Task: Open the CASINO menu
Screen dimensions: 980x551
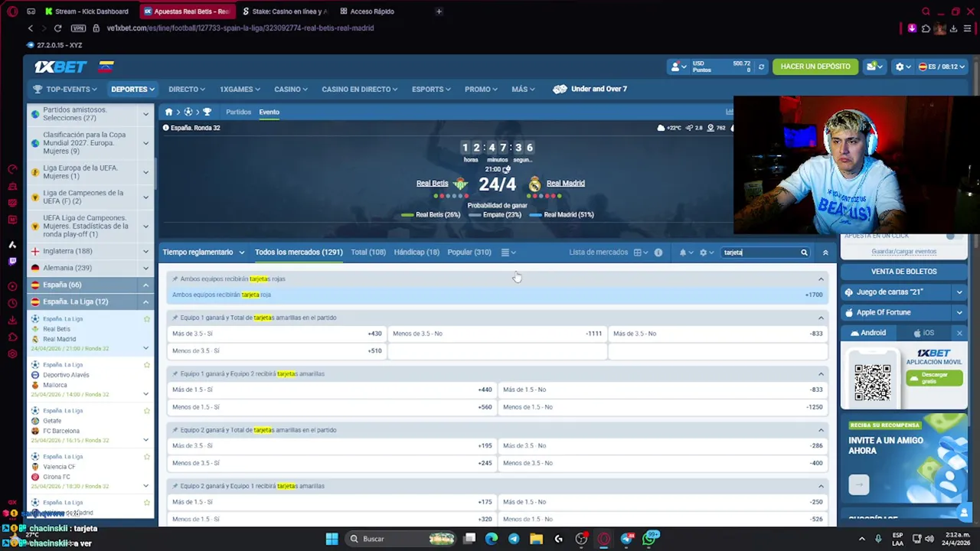Action: coord(291,90)
